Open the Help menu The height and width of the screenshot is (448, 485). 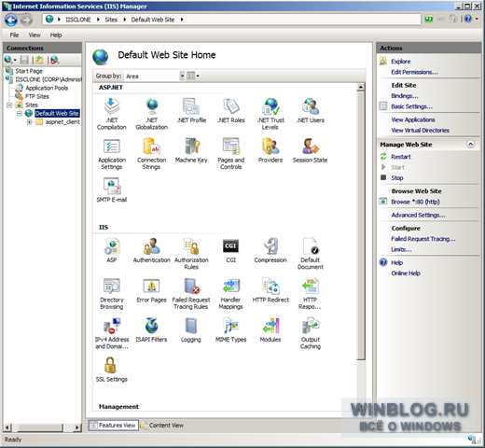click(56, 35)
